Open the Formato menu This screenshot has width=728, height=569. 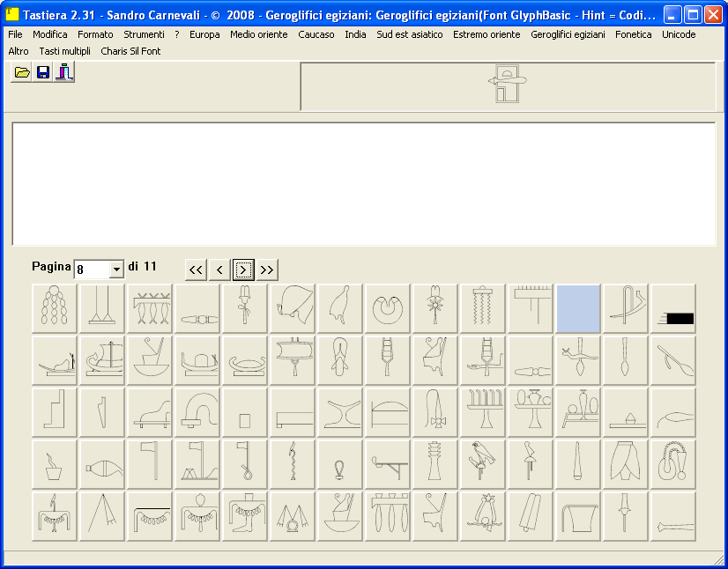pos(95,34)
